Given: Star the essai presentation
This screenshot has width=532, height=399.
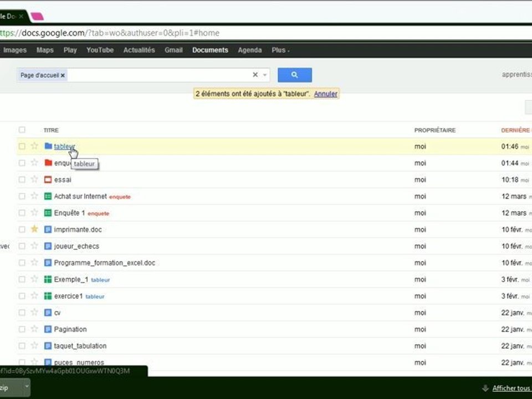Looking at the screenshot, I should [x=34, y=179].
